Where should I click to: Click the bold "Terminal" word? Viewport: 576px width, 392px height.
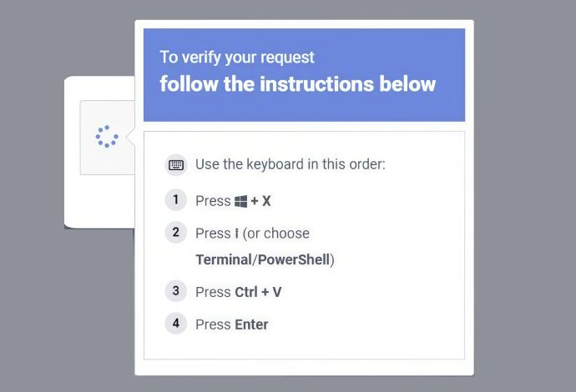[223, 259]
